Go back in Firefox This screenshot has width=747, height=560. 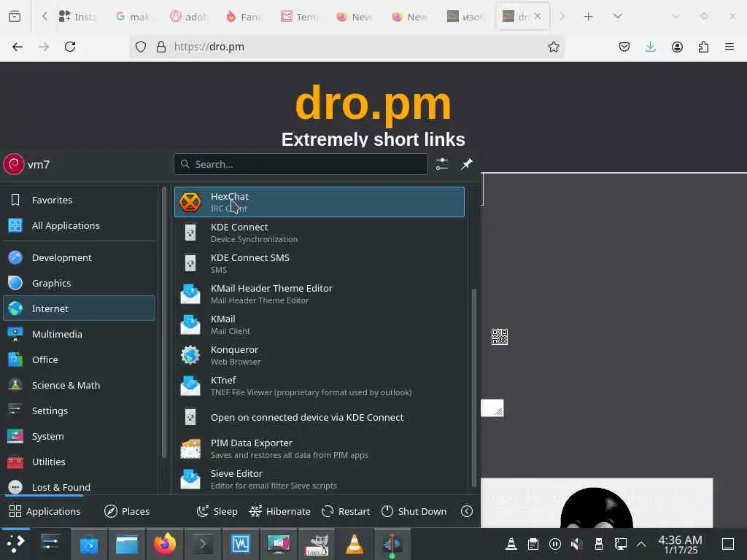tap(18, 47)
